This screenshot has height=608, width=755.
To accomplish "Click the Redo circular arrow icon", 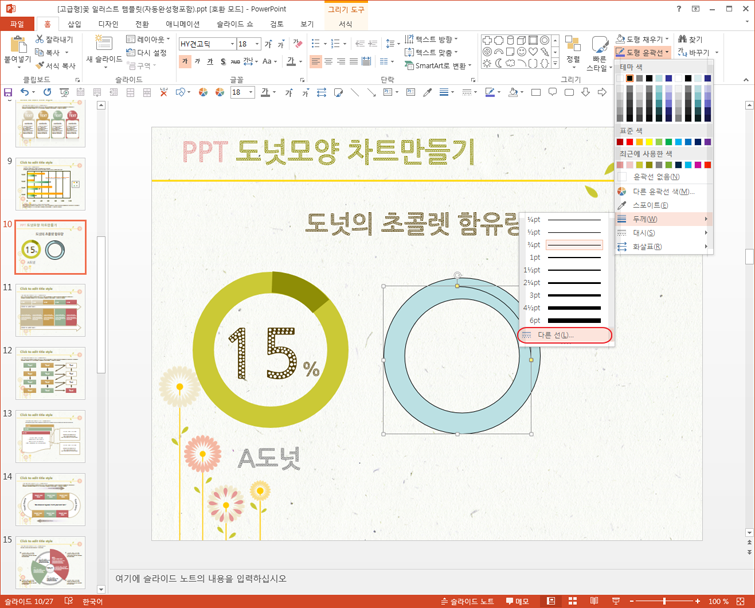I will click(47, 92).
